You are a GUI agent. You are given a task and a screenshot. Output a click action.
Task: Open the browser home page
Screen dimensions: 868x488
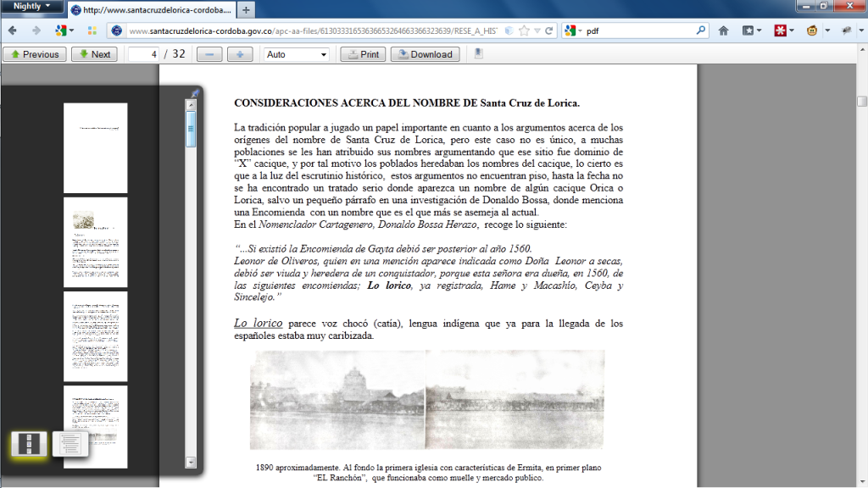723,30
